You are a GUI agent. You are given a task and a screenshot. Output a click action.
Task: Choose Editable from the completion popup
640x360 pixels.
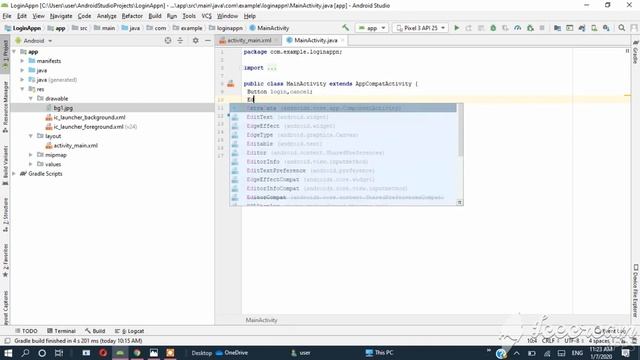343,144
